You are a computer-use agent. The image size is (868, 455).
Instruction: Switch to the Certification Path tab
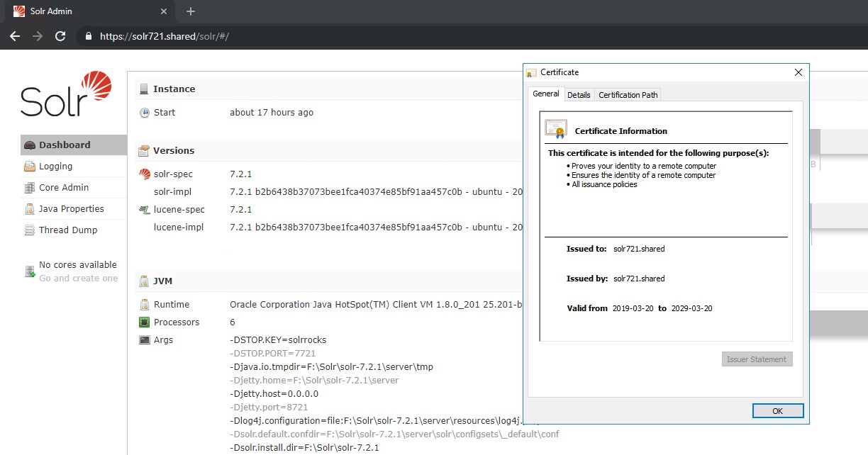pyautogui.click(x=628, y=95)
